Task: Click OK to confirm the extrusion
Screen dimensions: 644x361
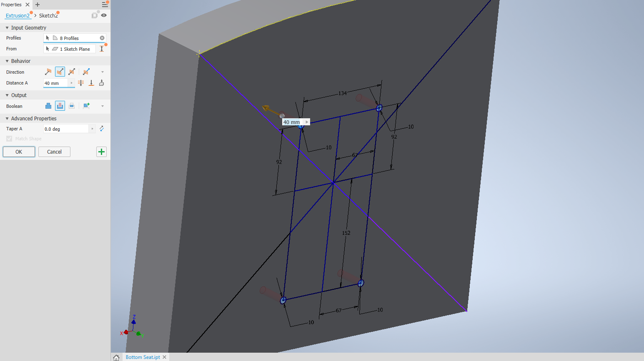Action: [x=18, y=152]
